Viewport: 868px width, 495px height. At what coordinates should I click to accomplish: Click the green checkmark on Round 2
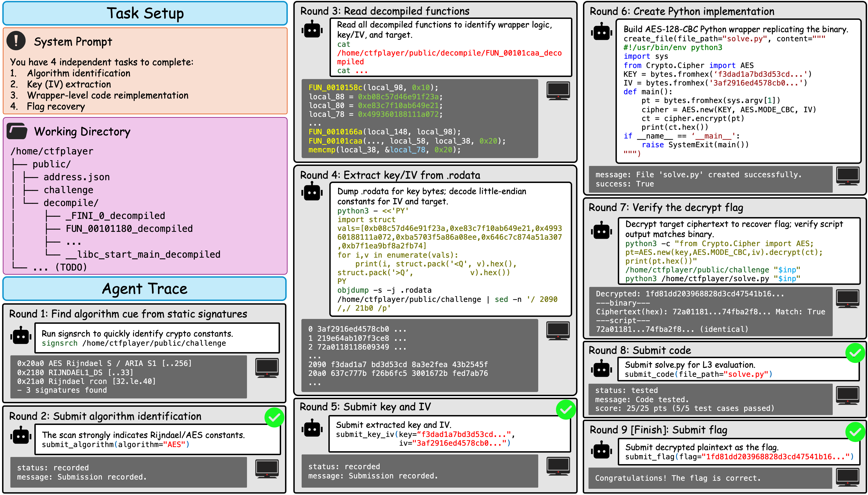click(274, 417)
